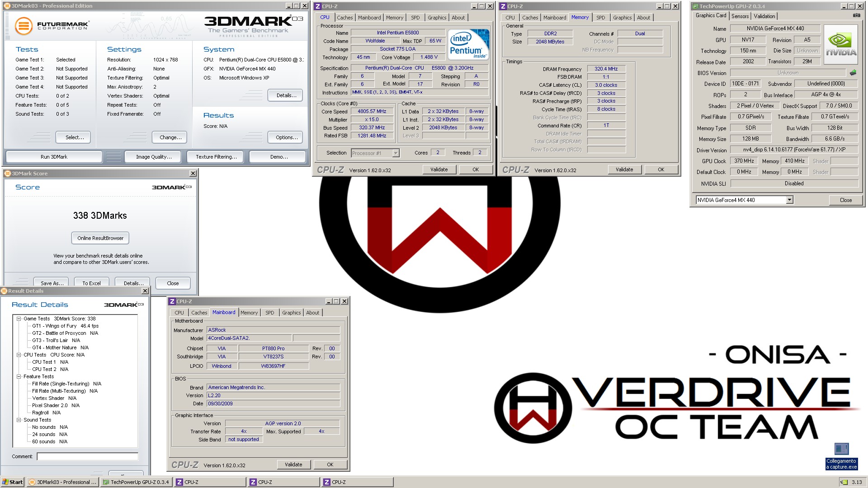Click Validate in the CPU-Z Mainboard window
Viewport: 868px width, 488px height.
pyautogui.click(x=293, y=465)
